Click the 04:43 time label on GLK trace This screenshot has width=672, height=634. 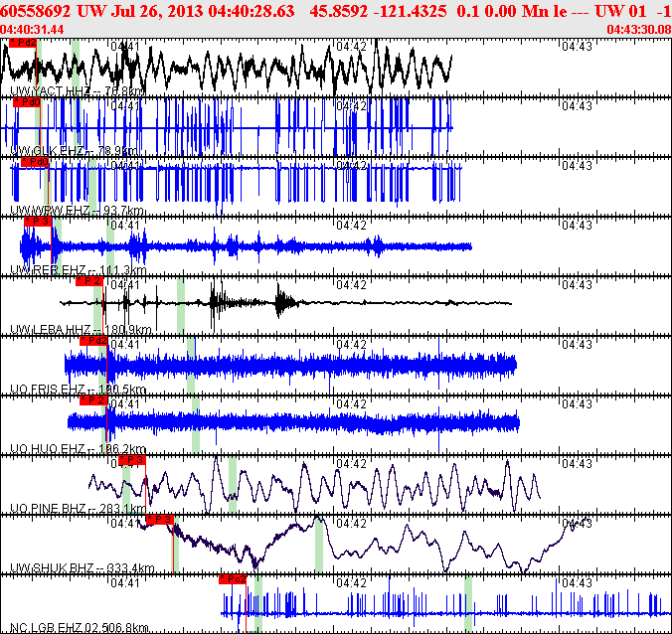pos(577,105)
